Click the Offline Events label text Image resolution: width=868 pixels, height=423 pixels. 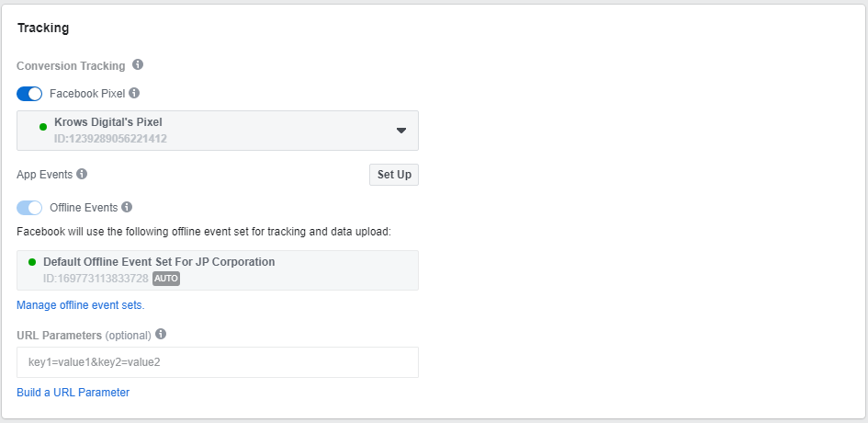(x=84, y=207)
